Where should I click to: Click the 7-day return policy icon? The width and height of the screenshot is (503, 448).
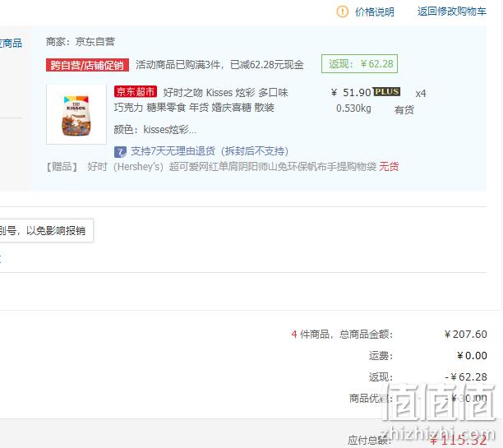[x=120, y=151]
